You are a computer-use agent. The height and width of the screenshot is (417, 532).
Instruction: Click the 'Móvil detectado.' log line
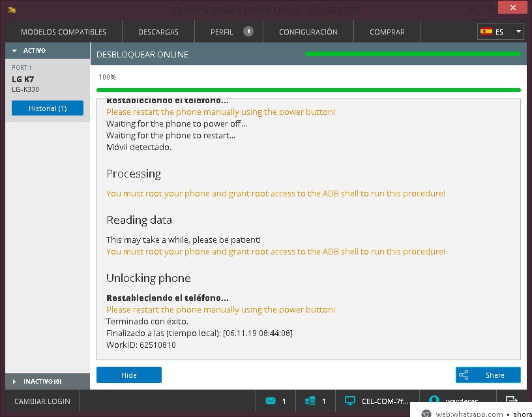[139, 147]
